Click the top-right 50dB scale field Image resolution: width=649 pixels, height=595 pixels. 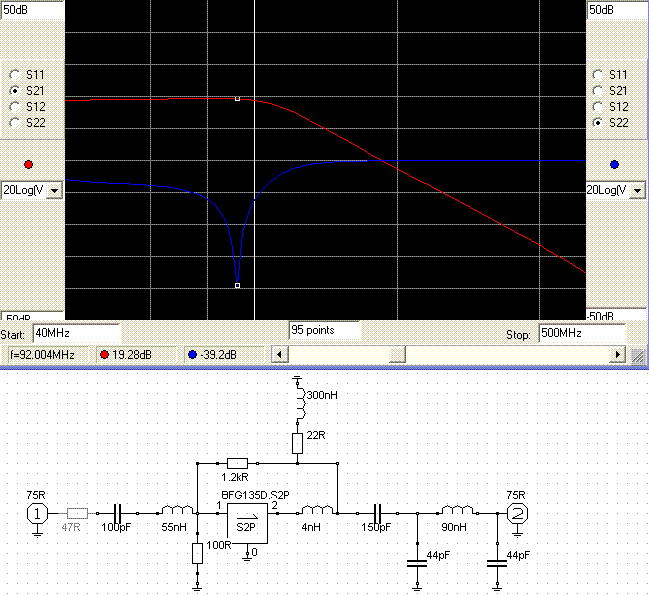tap(617, 10)
